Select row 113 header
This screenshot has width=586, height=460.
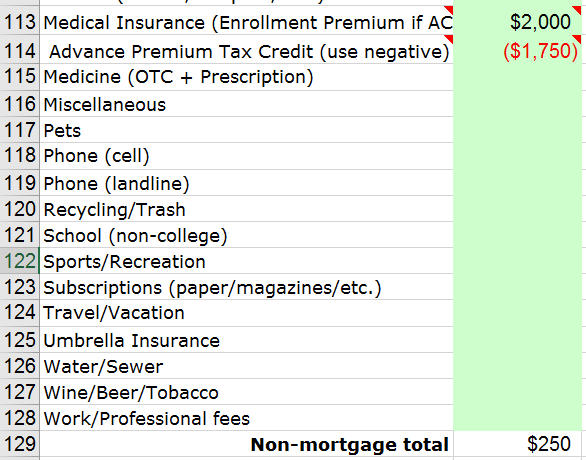pyautogui.click(x=19, y=22)
